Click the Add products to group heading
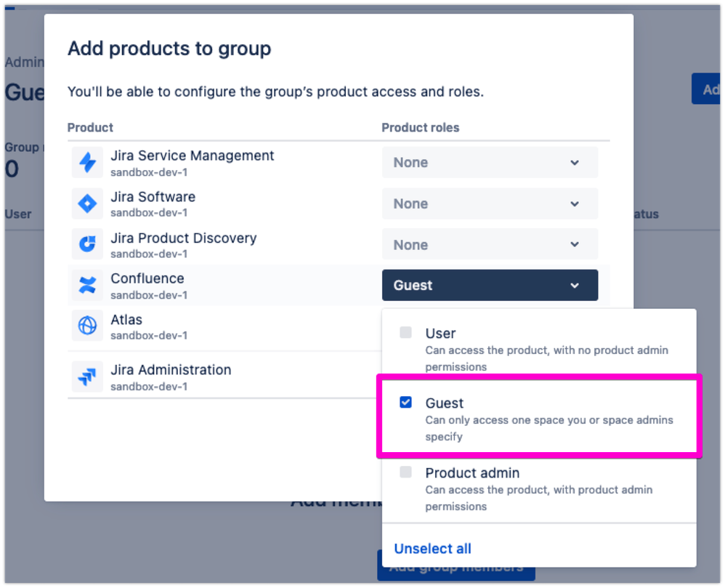 pyautogui.click(x=169, y=49)
